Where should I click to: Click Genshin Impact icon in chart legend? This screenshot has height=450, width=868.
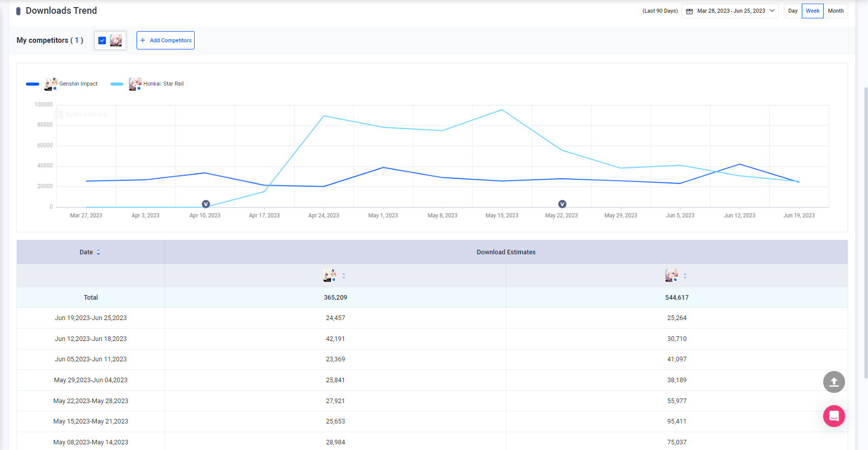pos(51,84)
